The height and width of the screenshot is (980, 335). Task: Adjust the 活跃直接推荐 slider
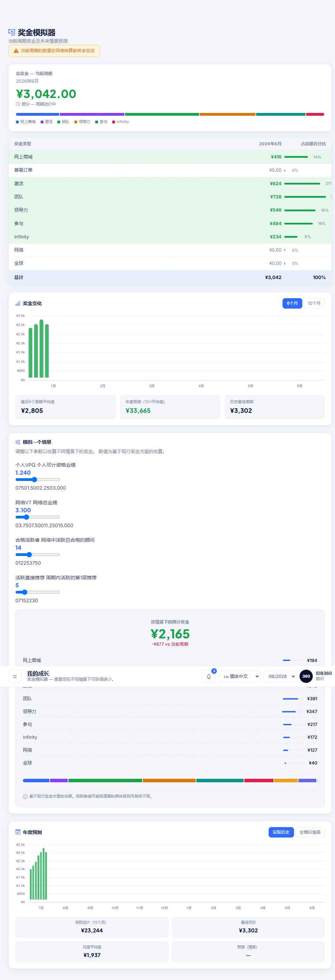coord(38,592)
